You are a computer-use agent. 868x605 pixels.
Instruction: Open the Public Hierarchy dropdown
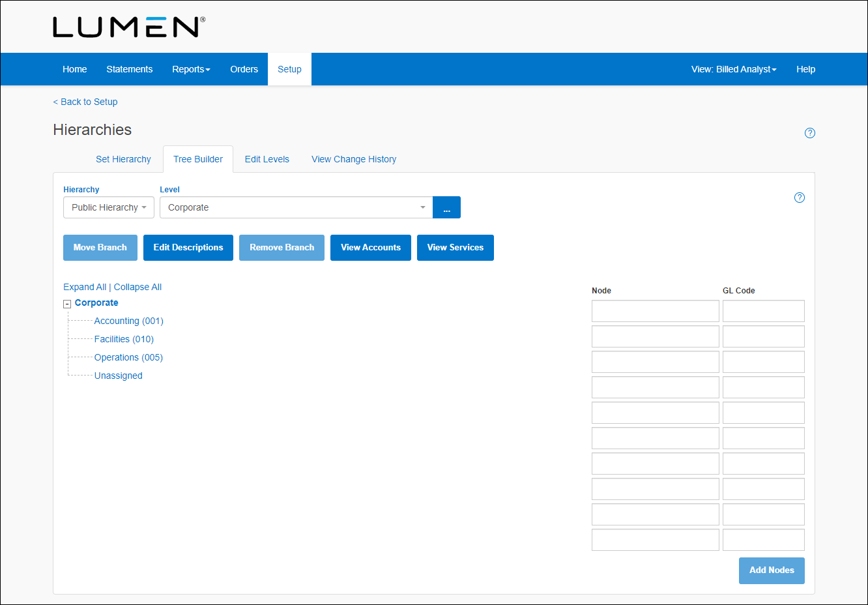point(108,207)
